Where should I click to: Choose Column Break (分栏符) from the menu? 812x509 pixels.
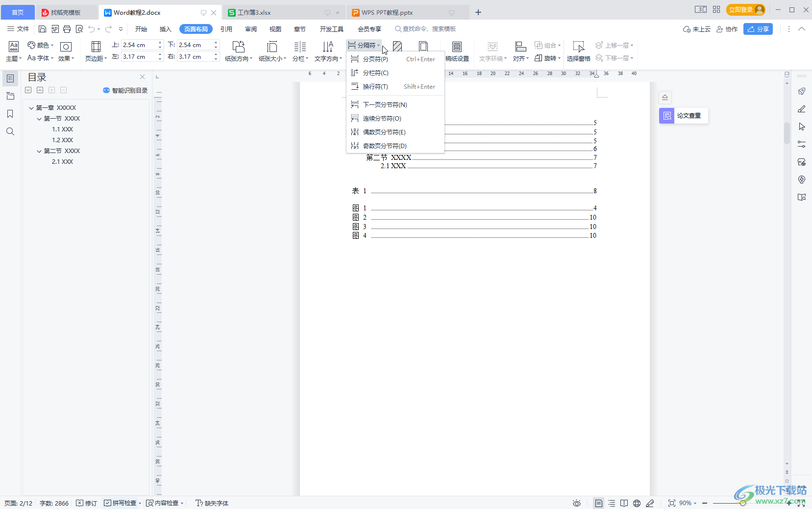coord(395,73)
